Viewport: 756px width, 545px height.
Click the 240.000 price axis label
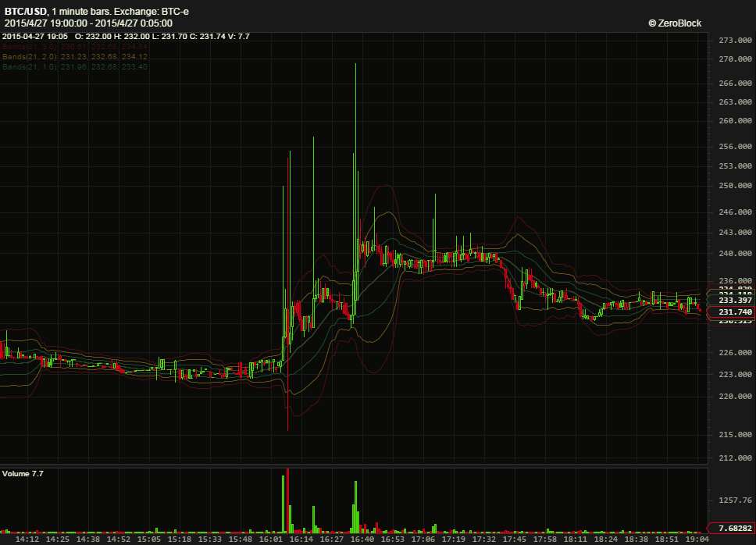735,253
